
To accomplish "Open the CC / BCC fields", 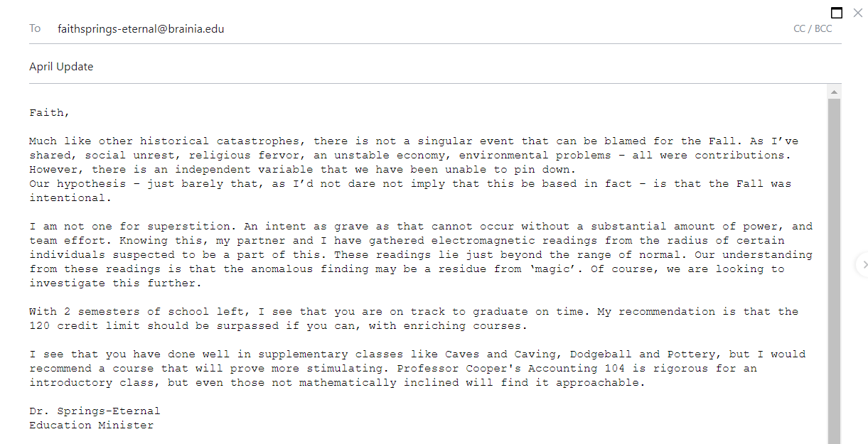I will (813, 29).
